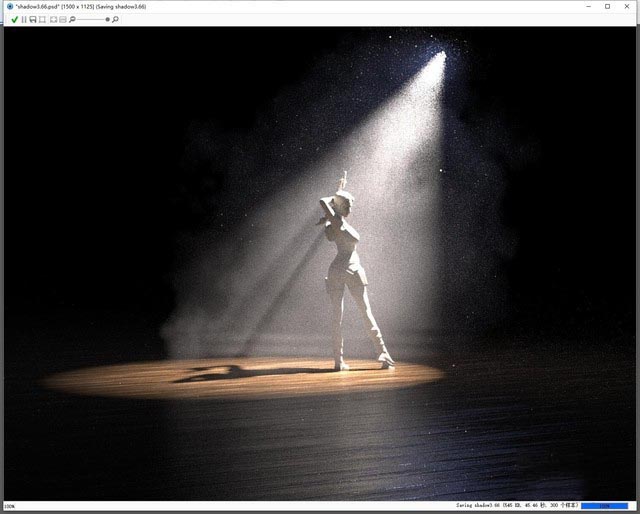The height and width of the screenshot is (514, 640).
Task: Close the render window
Action: pyautogui.click(x=628, y=6)
